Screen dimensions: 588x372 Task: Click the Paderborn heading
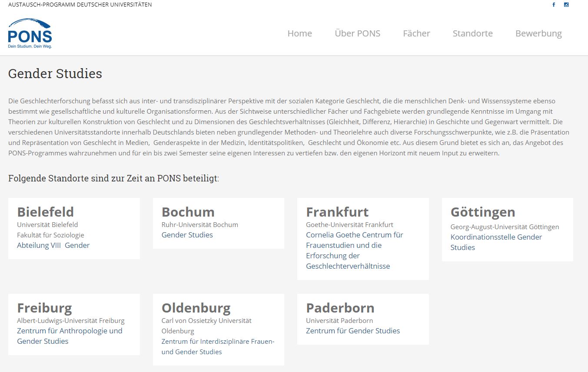click(340, 308)
